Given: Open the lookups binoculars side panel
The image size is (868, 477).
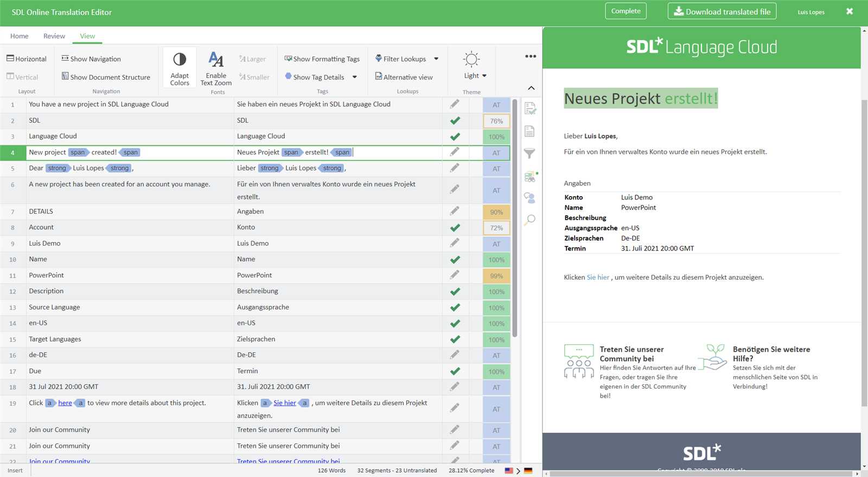Looking at the screenshot, I should [x=530, y=176].
